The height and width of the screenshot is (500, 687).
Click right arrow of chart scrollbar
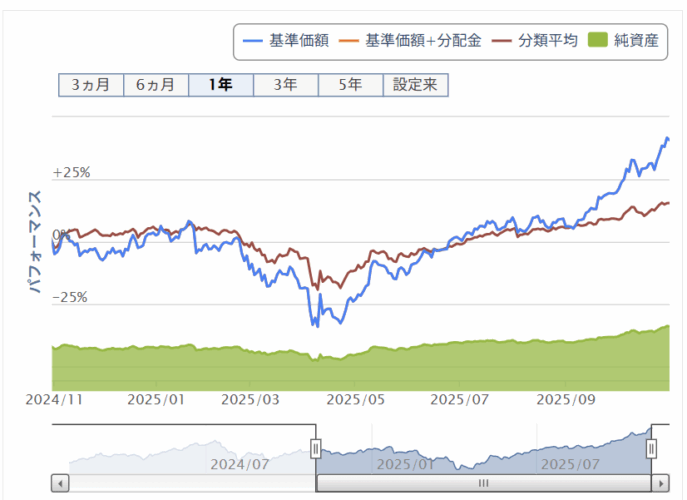[660, 483]
